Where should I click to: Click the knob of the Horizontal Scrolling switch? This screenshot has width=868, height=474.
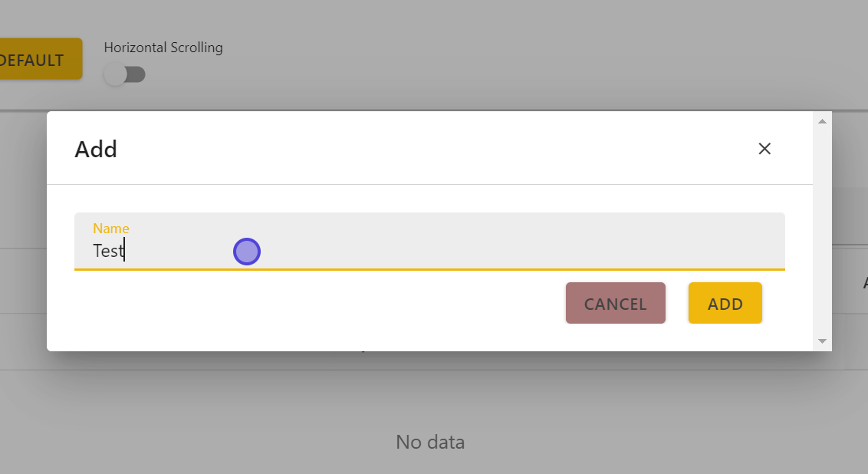(x=115, y=75)
